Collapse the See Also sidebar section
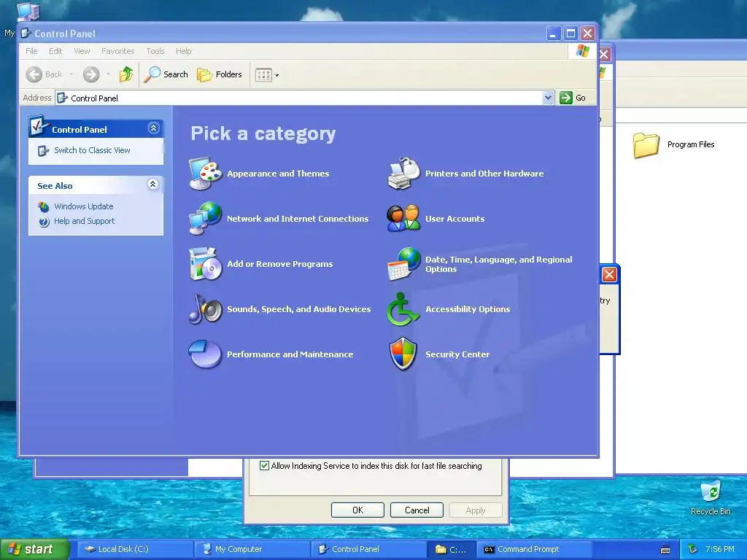Screen dimensions: 747x560 [153, 184]
